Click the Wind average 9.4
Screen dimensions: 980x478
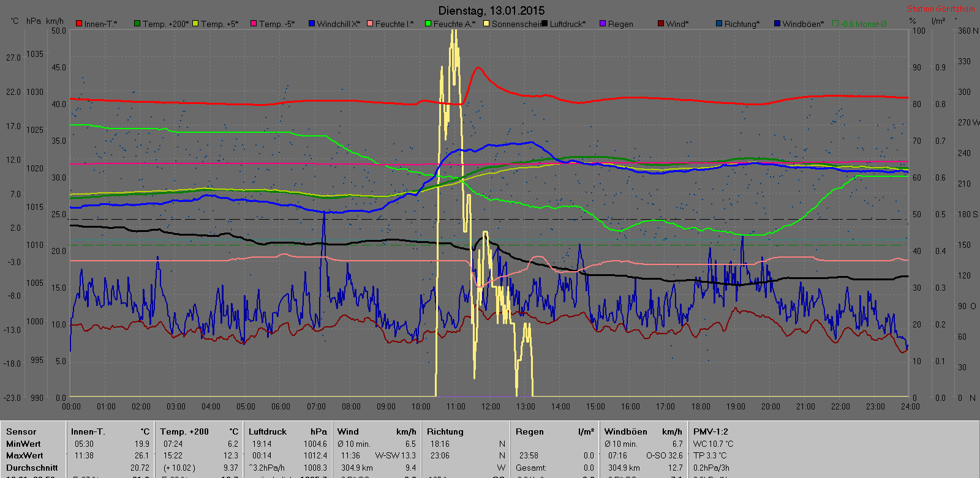click(410, 468)
